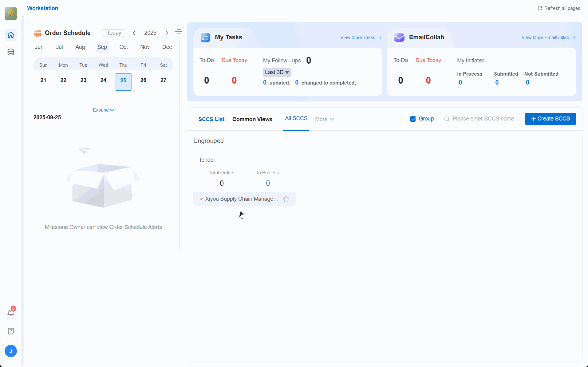Click the blue J user avatar

click(x=11, y=351)
